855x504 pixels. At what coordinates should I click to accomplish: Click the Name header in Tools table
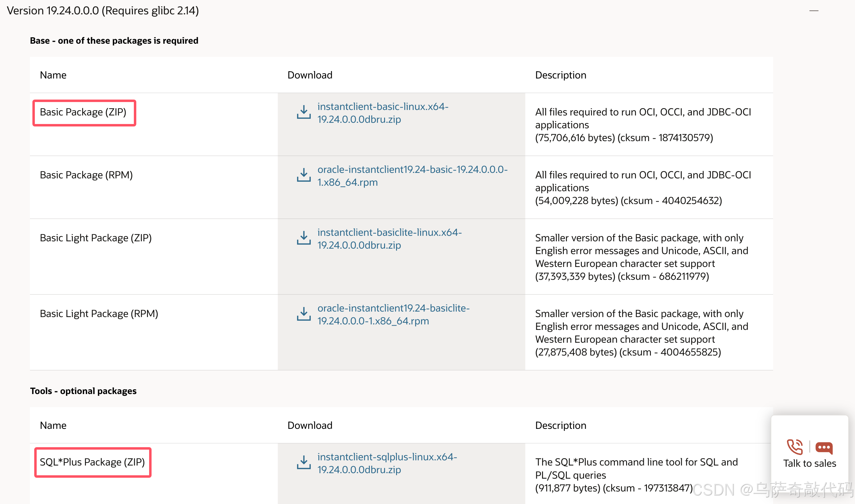coord(53,425)
